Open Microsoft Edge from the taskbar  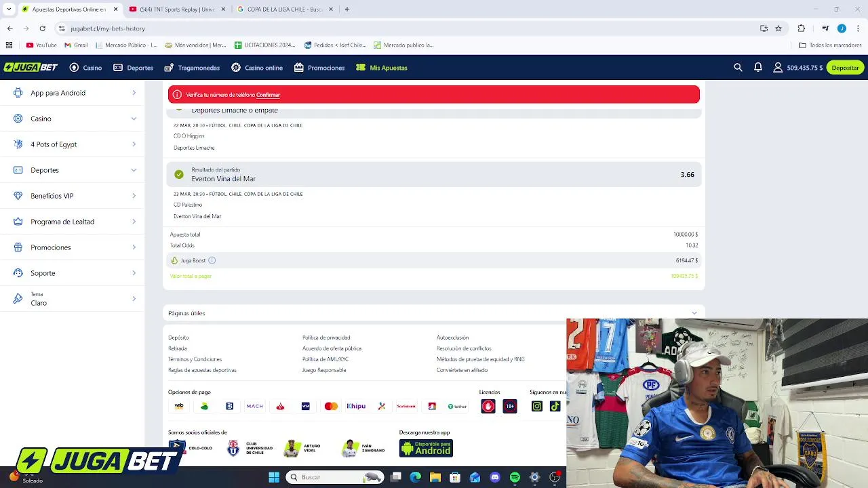(416, 477)
